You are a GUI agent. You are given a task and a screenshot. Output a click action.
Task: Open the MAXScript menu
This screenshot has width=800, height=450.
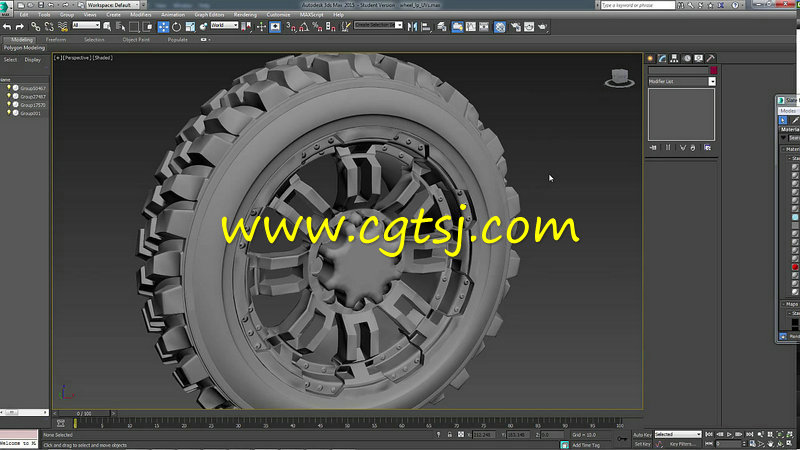click(x=311, y=15)
